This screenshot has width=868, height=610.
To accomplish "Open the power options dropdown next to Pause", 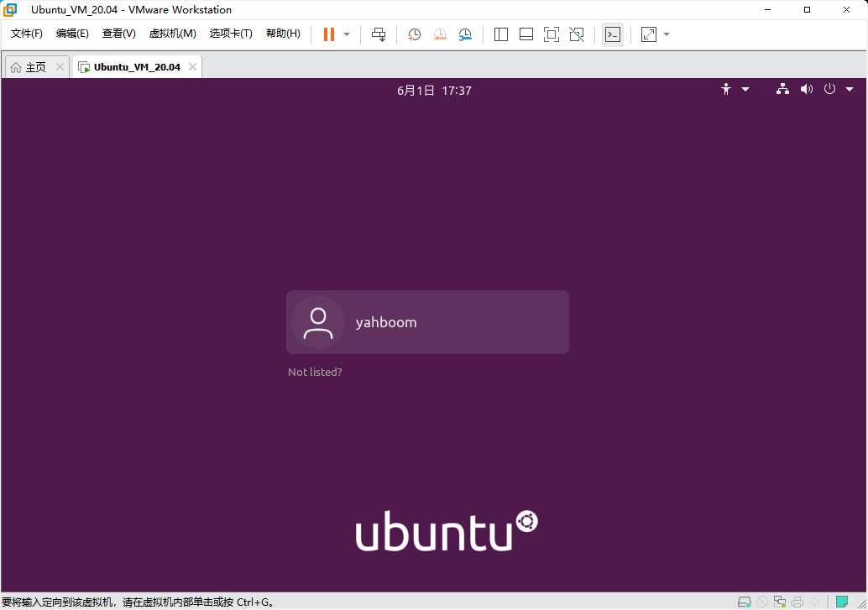I will (347, 34).
